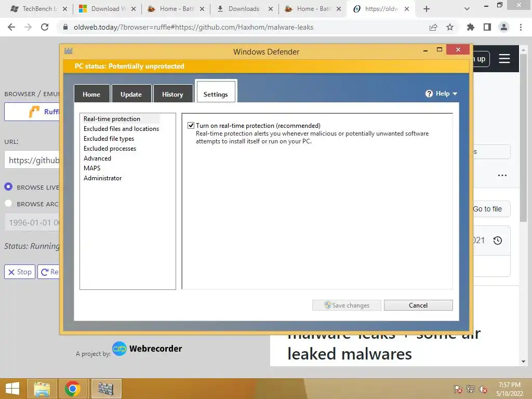Image resolution: width=532 pixels, height=399 pixels.
Task: Switch to the Update tab
Action: (131, 94)
